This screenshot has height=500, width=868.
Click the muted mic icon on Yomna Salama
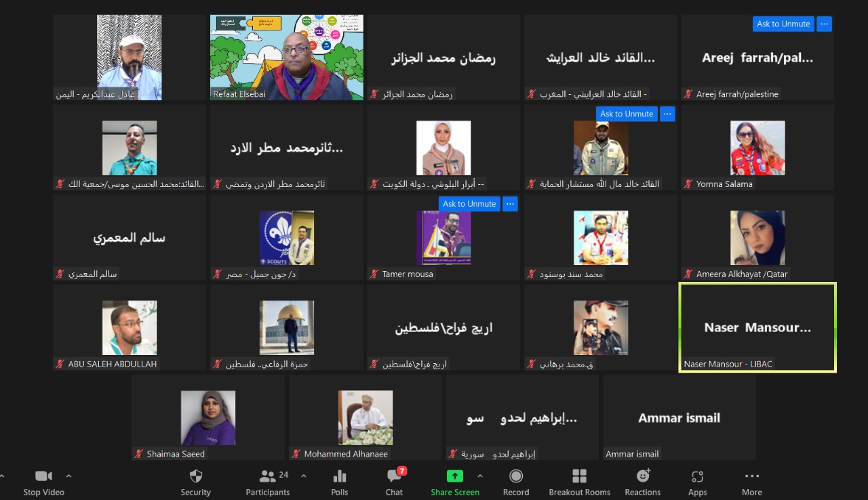tap(689, 184)
